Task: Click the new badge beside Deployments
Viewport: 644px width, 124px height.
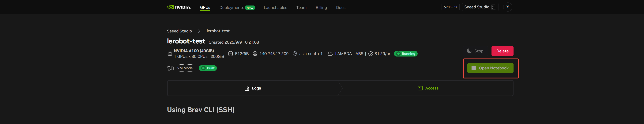Action: pyautogui.click(x=250, y=8)
